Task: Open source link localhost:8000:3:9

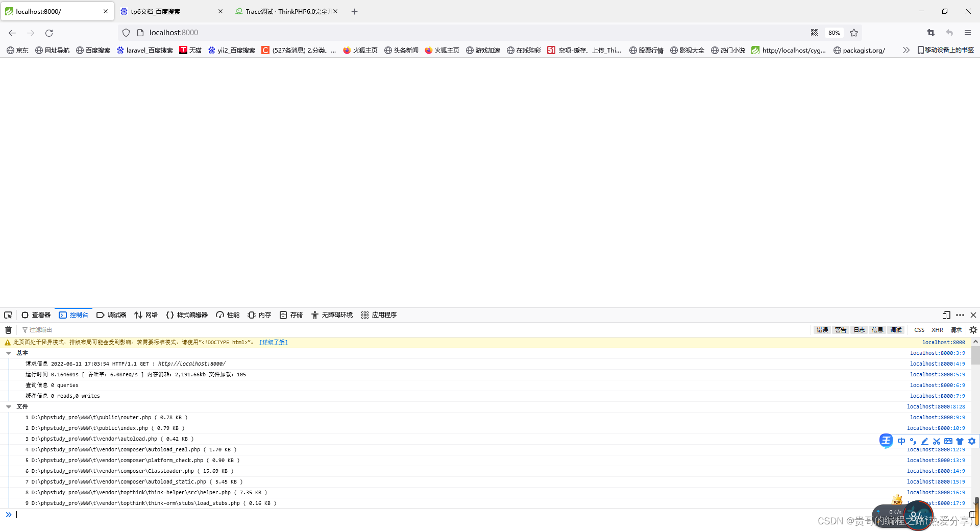Action: 937,353
